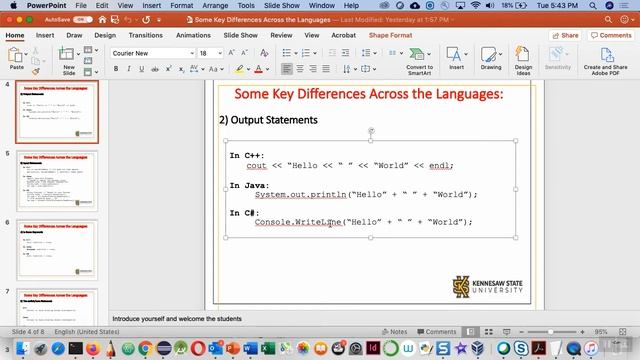
Task: Decrease list indent level
Action: point(332,53)
